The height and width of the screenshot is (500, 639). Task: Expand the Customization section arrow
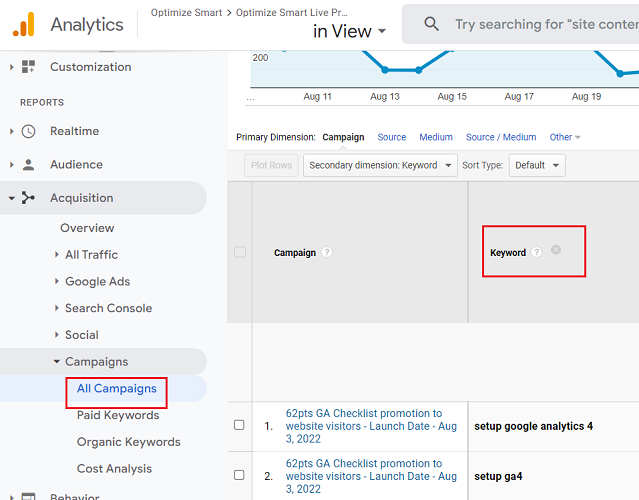tap(11, 67)
